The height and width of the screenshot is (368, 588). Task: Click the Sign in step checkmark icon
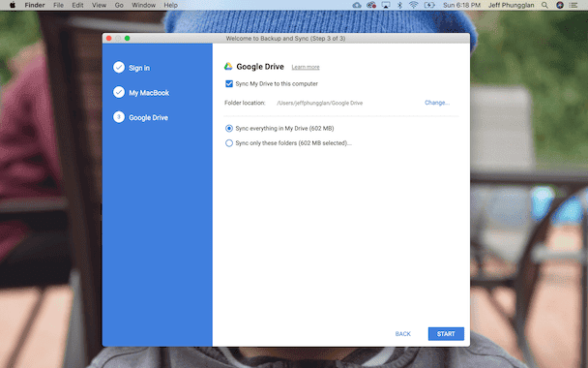(119, 67)
